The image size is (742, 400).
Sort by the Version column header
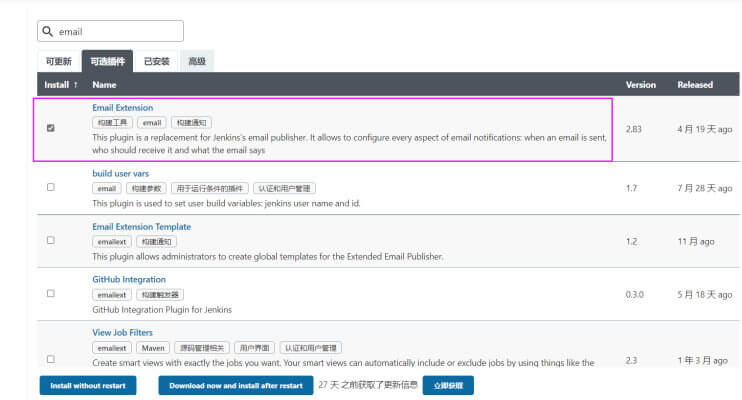pyautogui.click(x=641, y=85)
